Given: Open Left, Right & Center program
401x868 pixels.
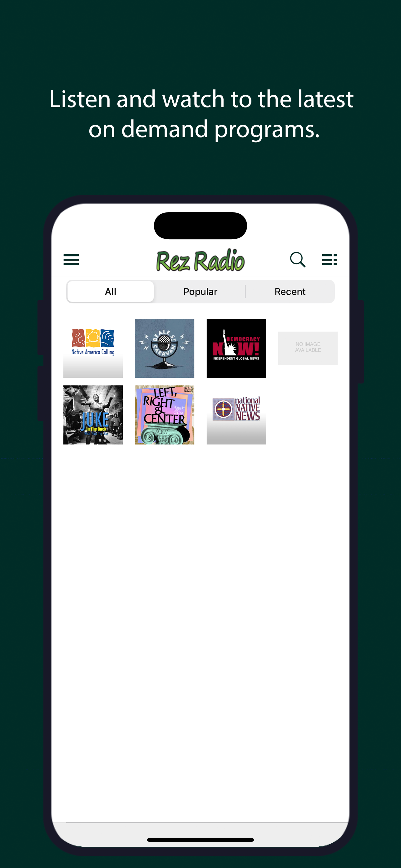Looking at the screenshot, I should 165,415.
